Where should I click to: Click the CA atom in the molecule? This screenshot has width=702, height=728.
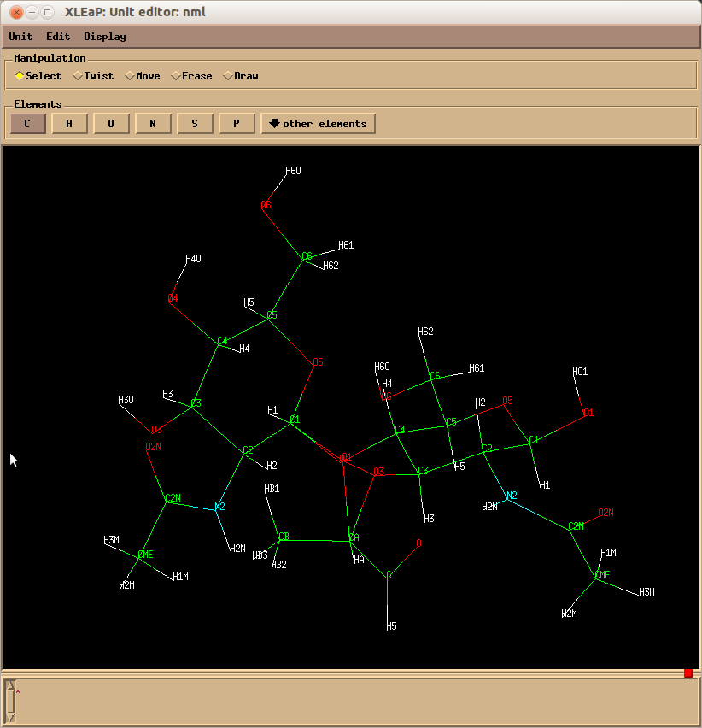tap(354, 538)
